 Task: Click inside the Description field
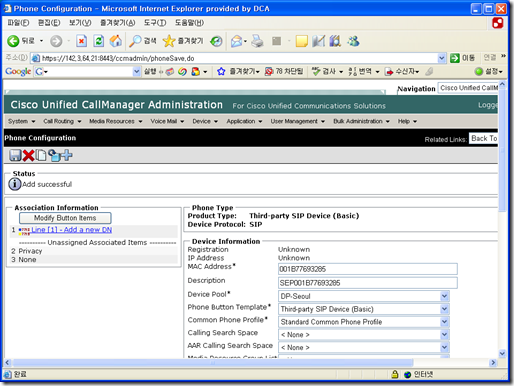click(x=368, y=283)
